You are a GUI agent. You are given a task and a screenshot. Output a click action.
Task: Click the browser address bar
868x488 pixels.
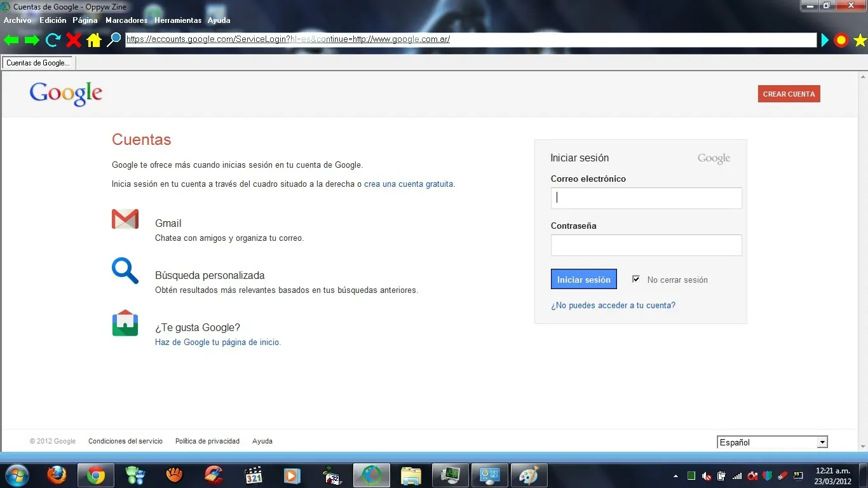pos(471,39)
